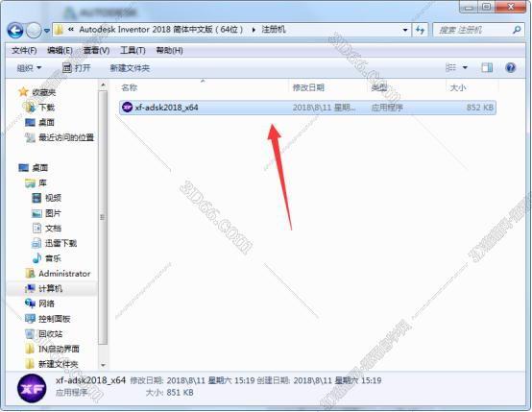
Task: Click the 应用程序 type cell in file row
Action: point(387,108)
